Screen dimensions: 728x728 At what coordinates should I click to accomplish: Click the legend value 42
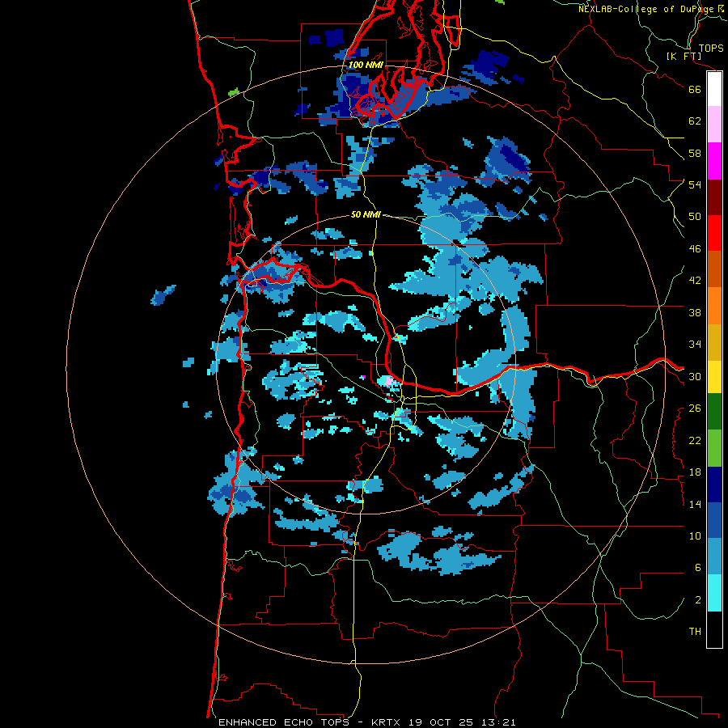[695, 281]
